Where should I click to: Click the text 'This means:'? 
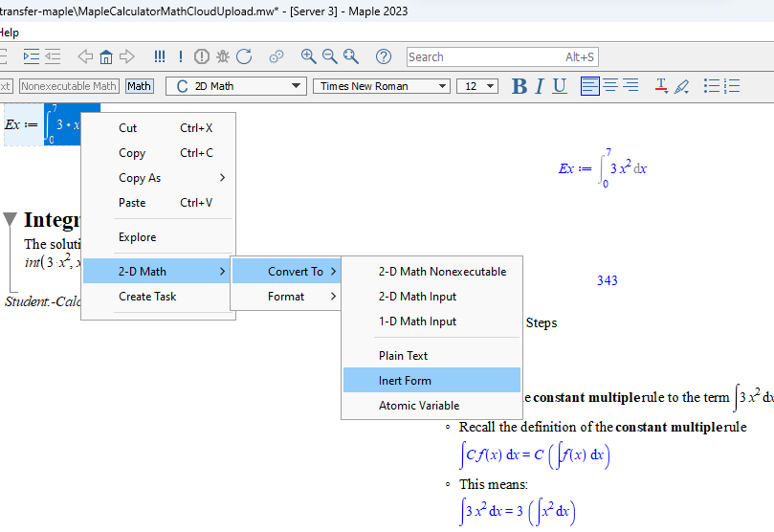pos(493,484)
